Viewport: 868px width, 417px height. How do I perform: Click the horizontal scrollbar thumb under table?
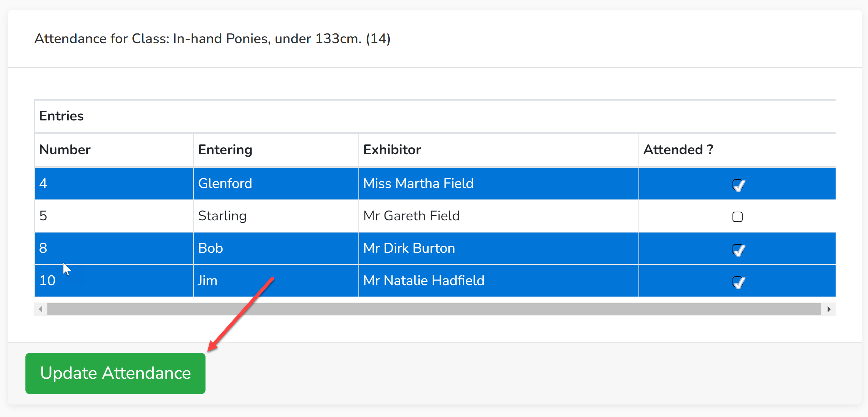pyautogui.click(x=434, y=309)
